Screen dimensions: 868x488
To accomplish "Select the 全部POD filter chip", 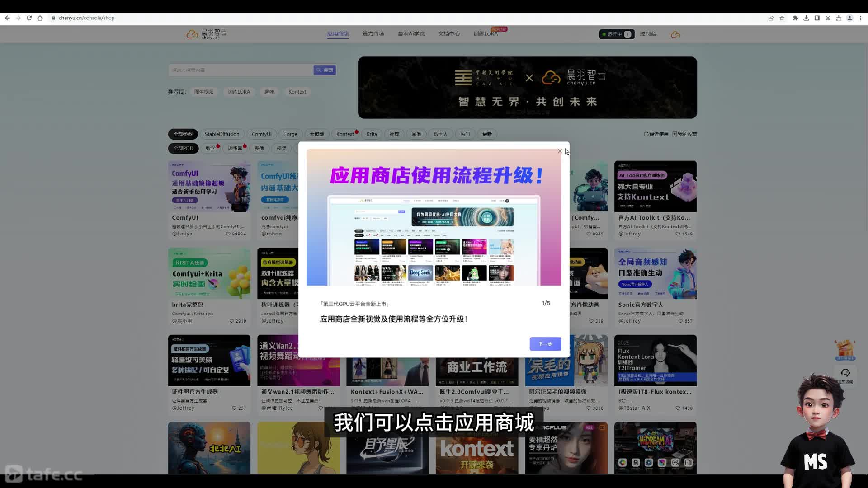I will 183,148.
